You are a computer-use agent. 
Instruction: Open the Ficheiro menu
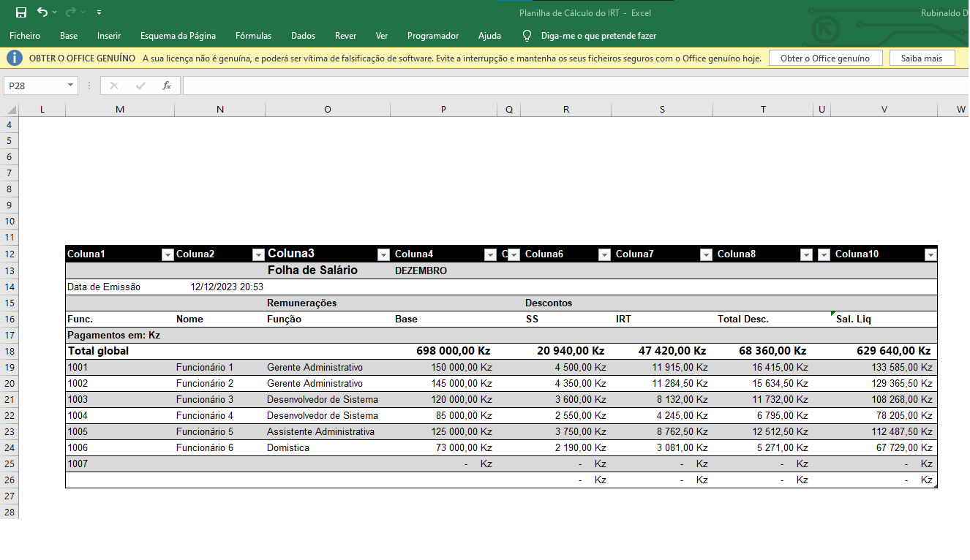click(x=25, y=36)
